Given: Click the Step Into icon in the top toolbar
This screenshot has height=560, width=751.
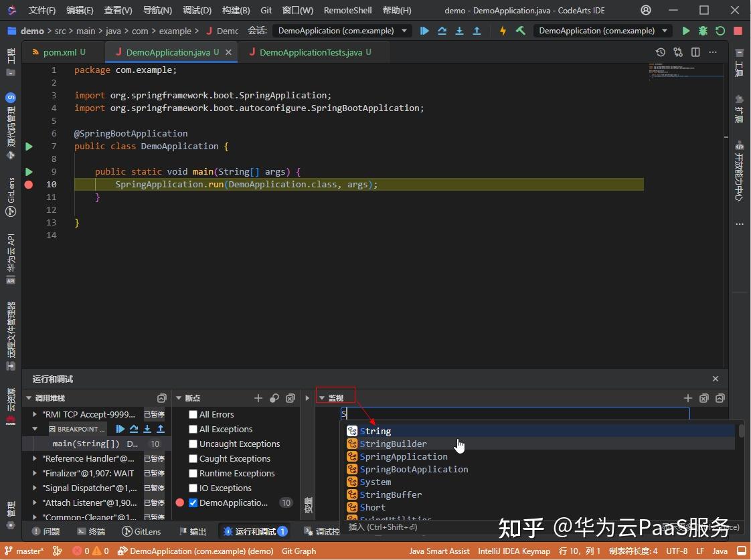Looking at the screenshot, I should click(x=459, y=31).
